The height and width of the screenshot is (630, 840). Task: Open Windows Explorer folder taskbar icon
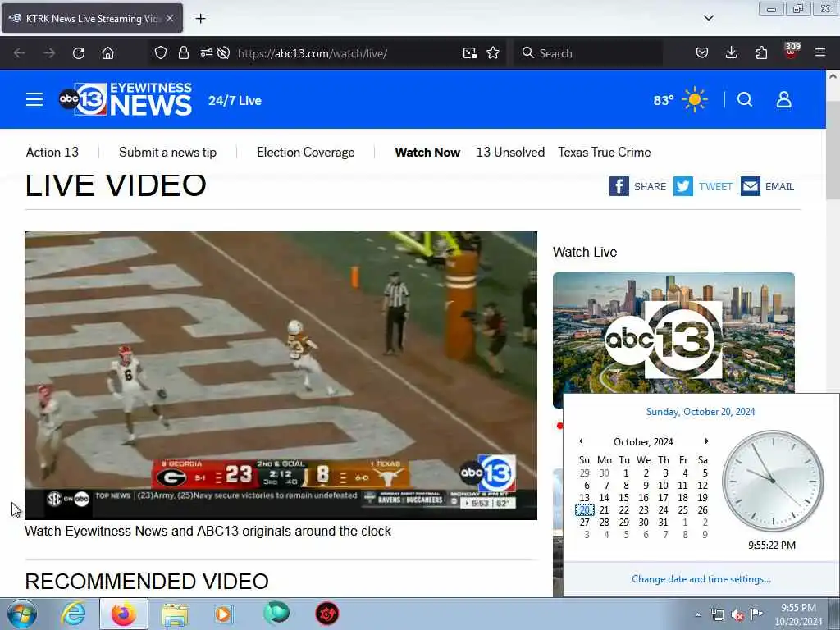coord(175,614)
